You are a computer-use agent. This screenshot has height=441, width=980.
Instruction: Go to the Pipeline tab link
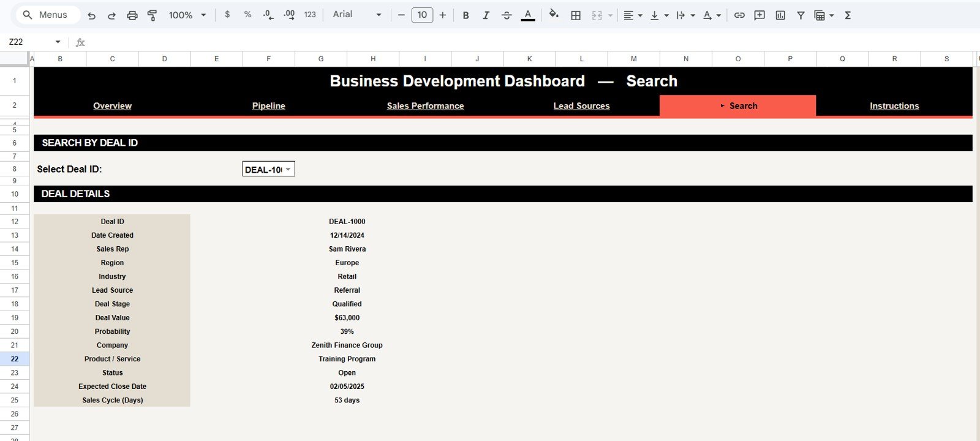268,106
